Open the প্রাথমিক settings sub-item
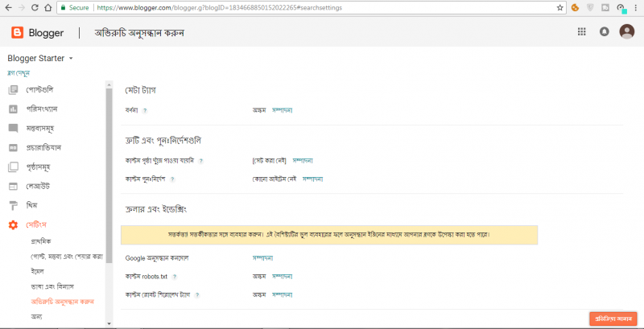This screenshot has height=329, width=644. point(41,241)
